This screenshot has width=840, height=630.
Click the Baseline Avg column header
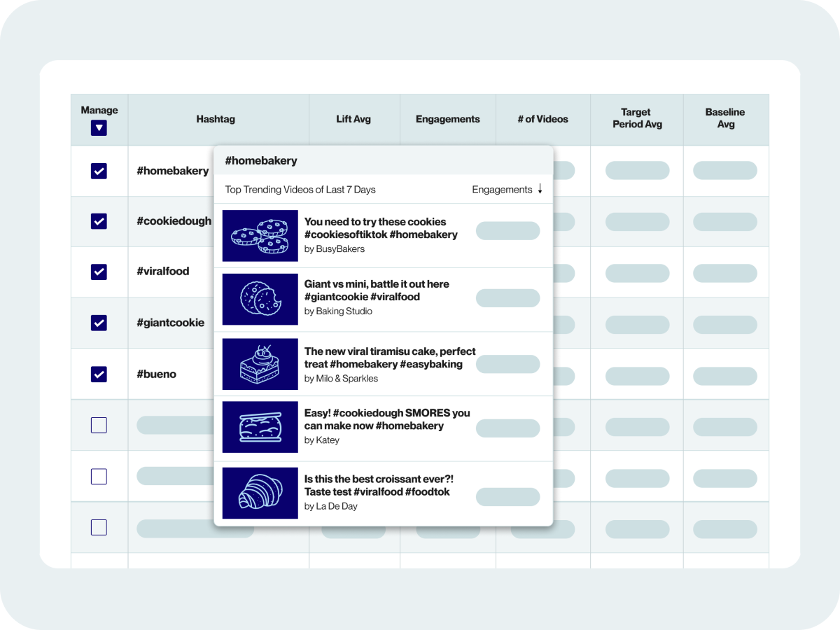pos(724,118)
